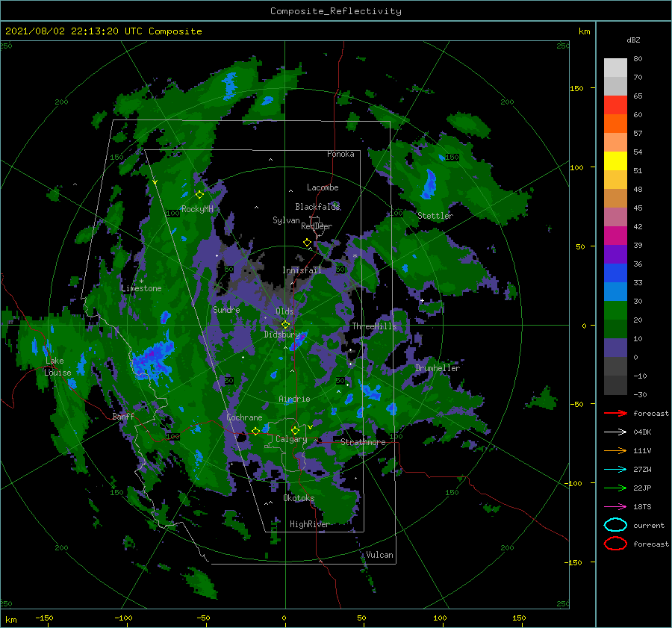Click the intense echo cell east of Lake Louise

(152, 359)
